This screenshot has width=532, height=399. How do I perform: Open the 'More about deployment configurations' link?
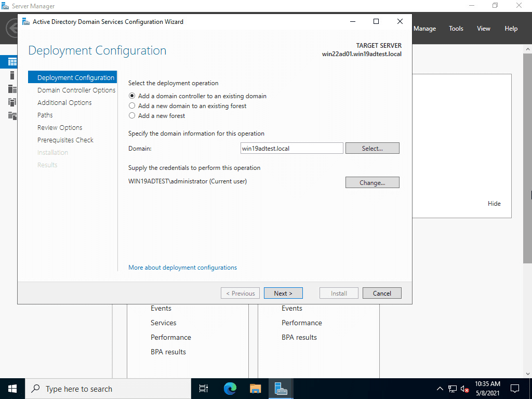182,267
